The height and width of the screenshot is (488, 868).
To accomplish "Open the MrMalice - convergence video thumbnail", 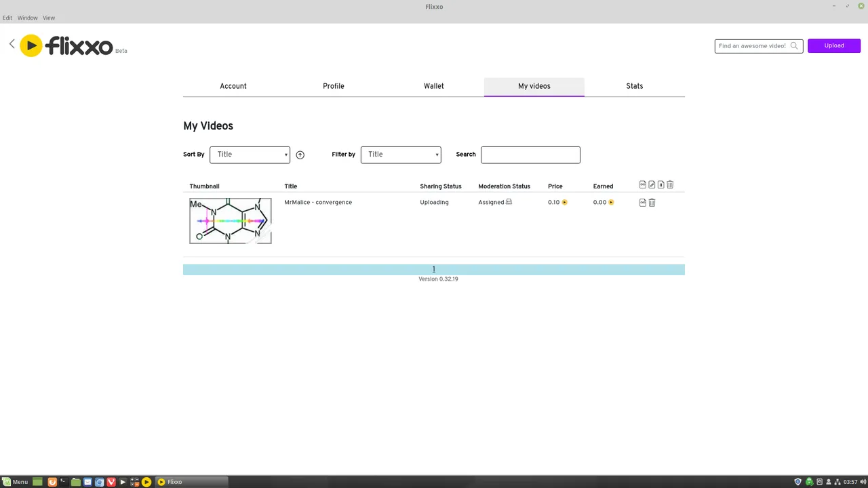I will pyautogui.click(x=231, y=221).
